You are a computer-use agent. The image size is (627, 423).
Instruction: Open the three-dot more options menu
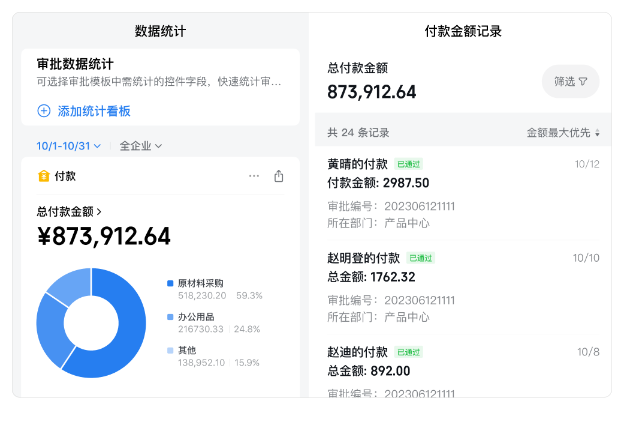point(254,176)
